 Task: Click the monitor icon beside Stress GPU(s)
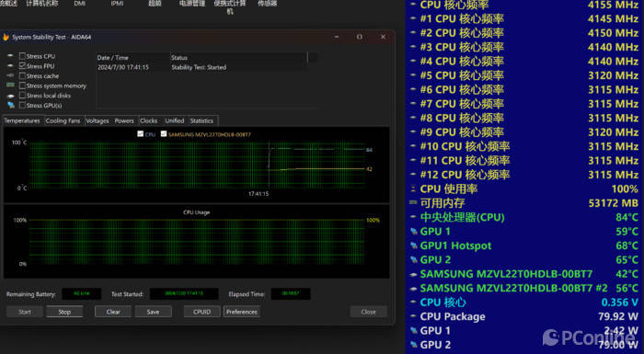point(11,106)
